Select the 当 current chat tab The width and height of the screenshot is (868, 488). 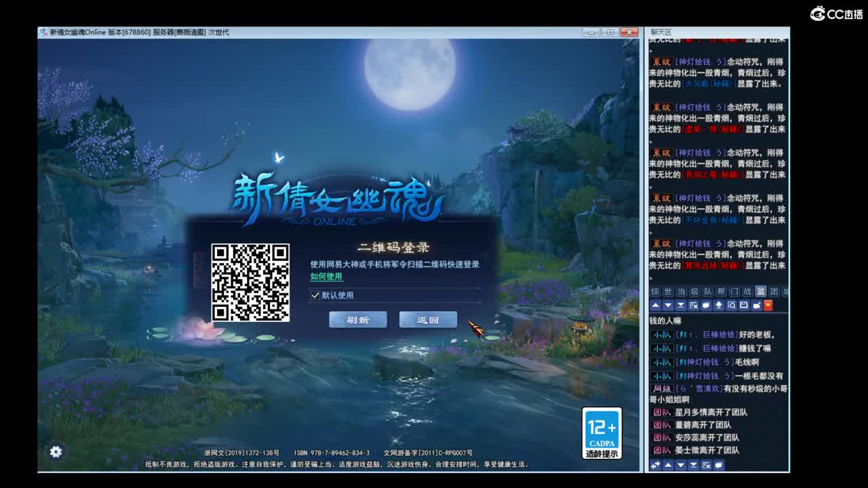(682, 291)
